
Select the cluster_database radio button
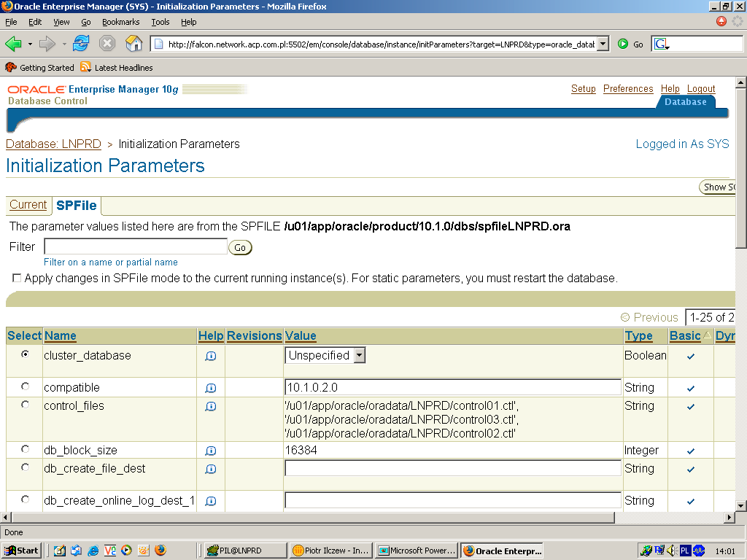pos(26,354)
